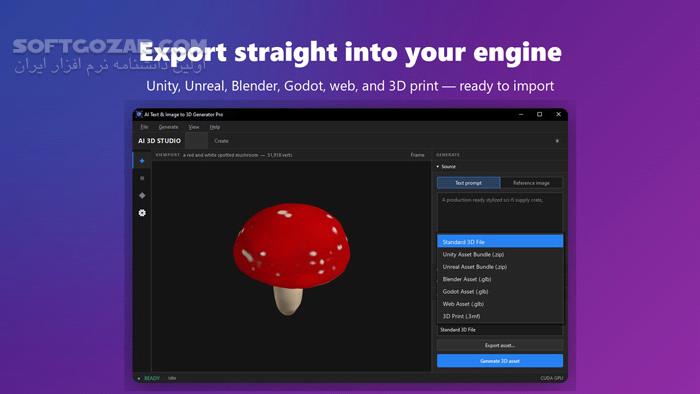The height and width of the screenshot is (394, 700).
Task: Click the sparkle Generate sidebar icon
Action: (x=142, y=161)
